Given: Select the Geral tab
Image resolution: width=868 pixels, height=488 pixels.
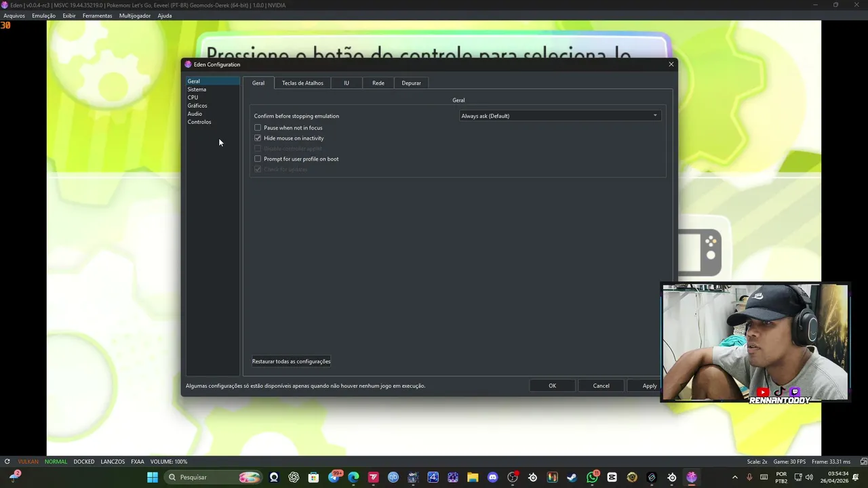Looking at the screenshot, I should (258, 83).
